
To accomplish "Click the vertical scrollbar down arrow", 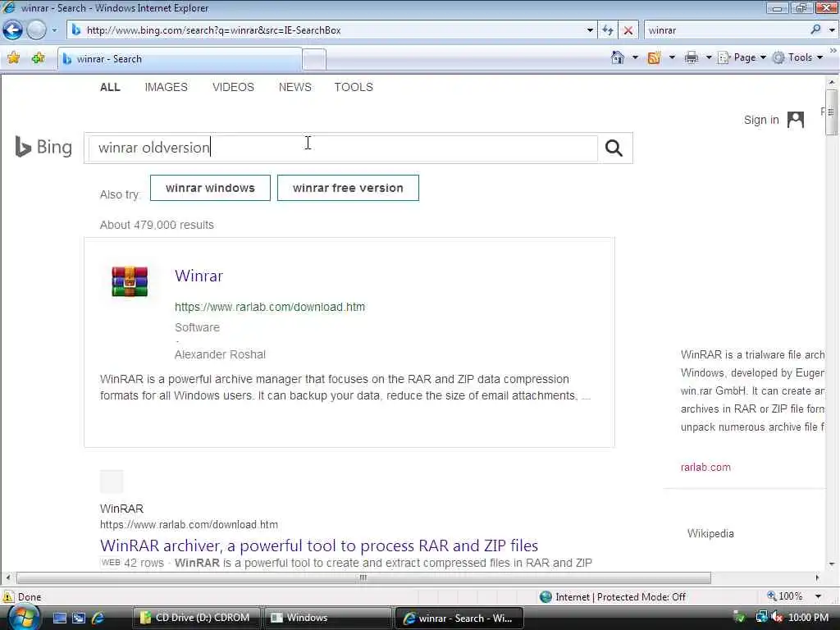I will click(x=832, y=564).
